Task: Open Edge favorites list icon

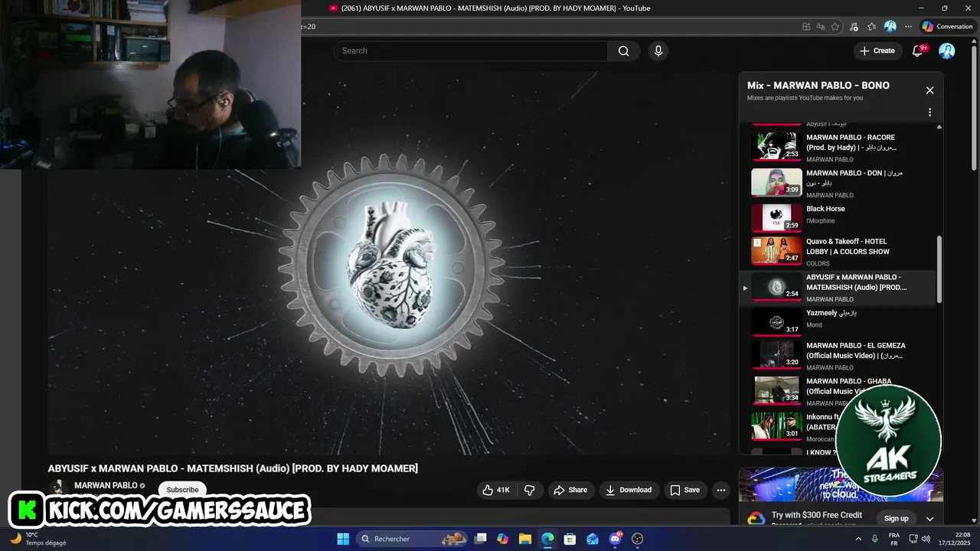Action: point(872,26)
